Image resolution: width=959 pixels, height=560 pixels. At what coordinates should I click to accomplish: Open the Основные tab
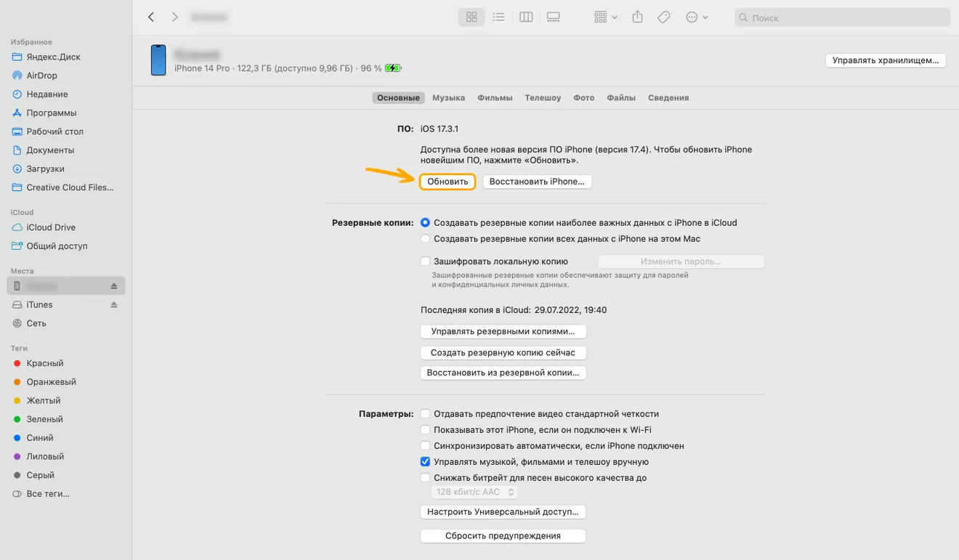398,97
